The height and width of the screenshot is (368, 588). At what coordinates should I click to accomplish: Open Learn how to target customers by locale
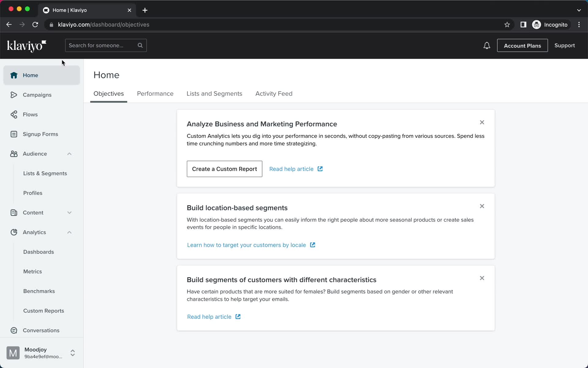[x=247, y=245]
